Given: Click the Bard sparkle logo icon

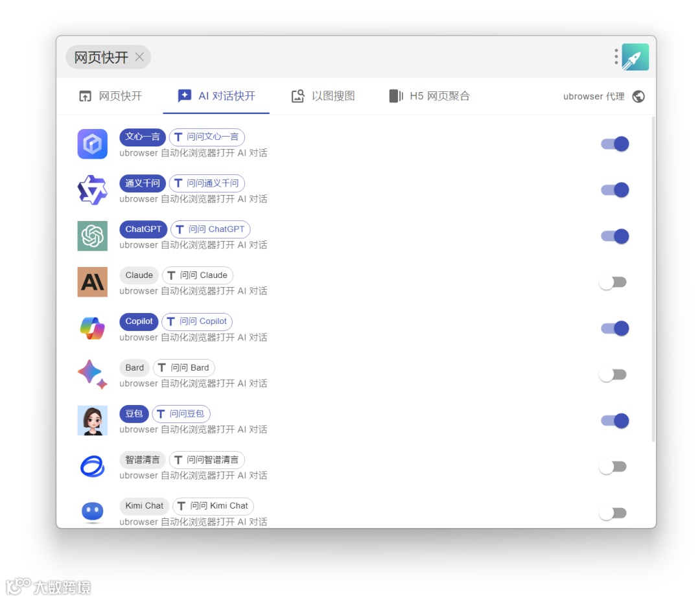Looking at the screenshot, I should point(93,374).
